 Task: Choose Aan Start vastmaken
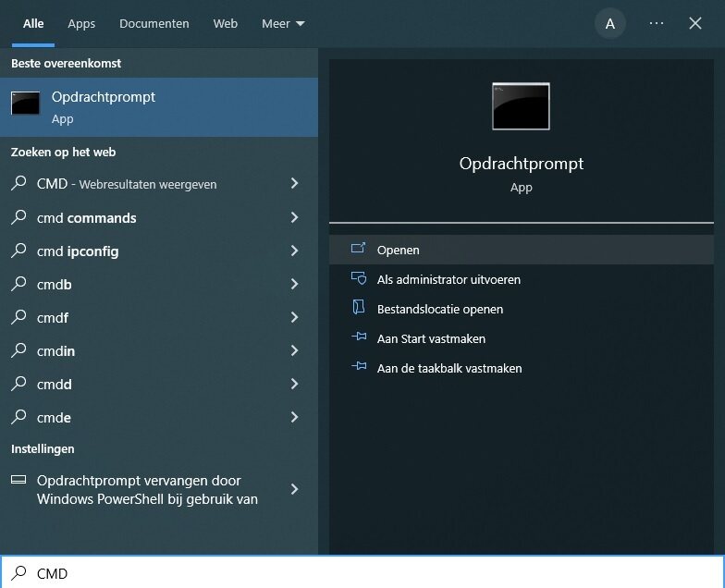point(522,338)
